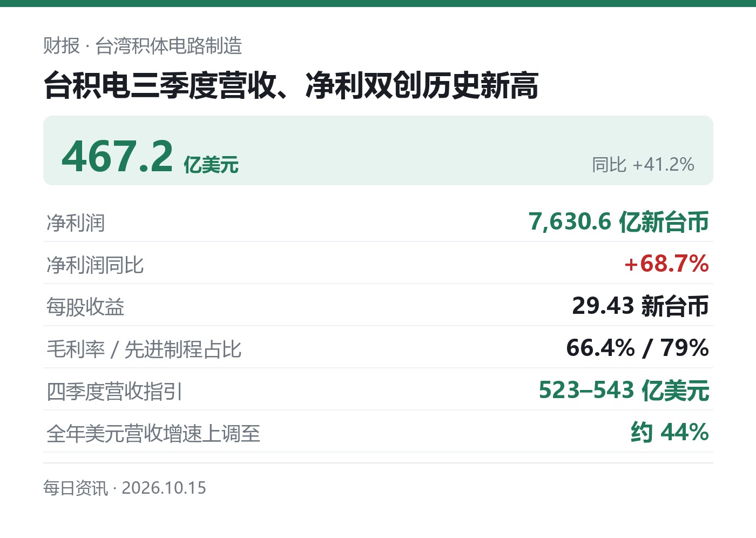Click the '同比 +41.2%' revenue growth text
This screenshot has height=538, width=756.
[x=643, y=164]
